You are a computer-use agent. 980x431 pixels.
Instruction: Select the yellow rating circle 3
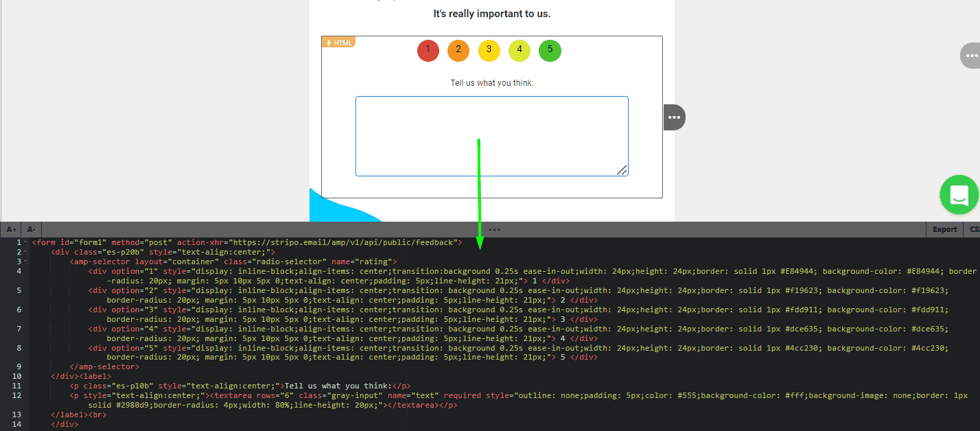(489, 50)
